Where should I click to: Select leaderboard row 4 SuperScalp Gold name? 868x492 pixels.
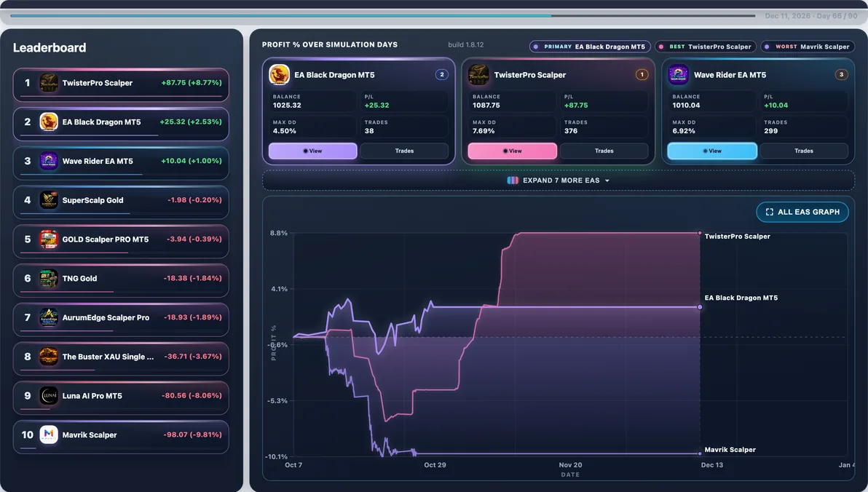tap(93, 200)
